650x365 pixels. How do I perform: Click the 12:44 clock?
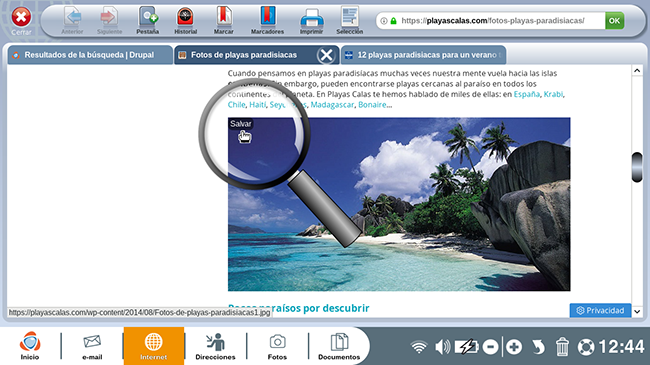(621, 347)
